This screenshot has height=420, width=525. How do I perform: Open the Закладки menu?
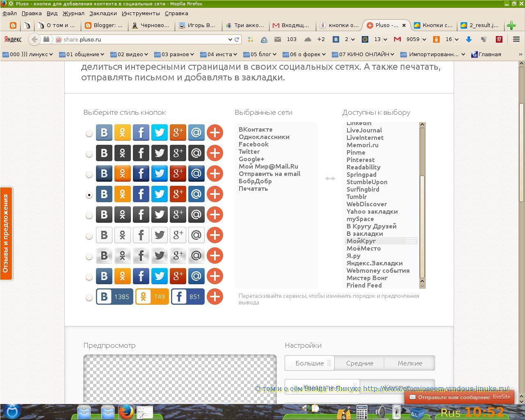[103, 13]
